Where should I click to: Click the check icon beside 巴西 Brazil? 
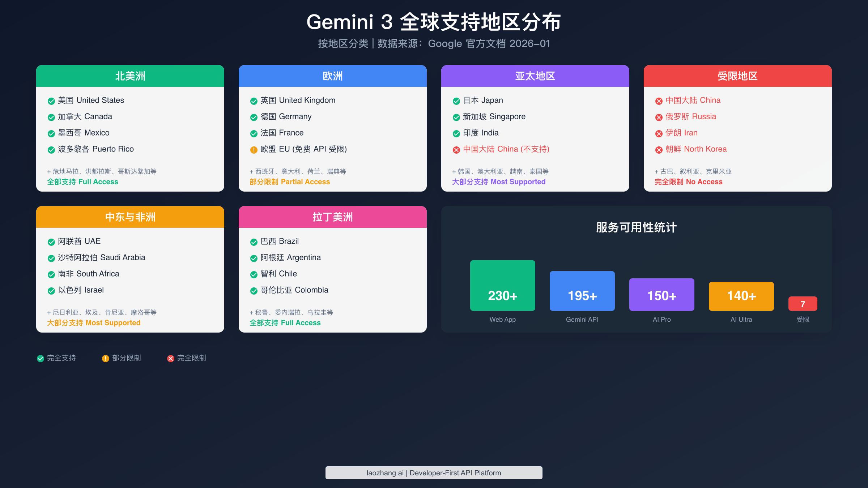pos(253,242)
